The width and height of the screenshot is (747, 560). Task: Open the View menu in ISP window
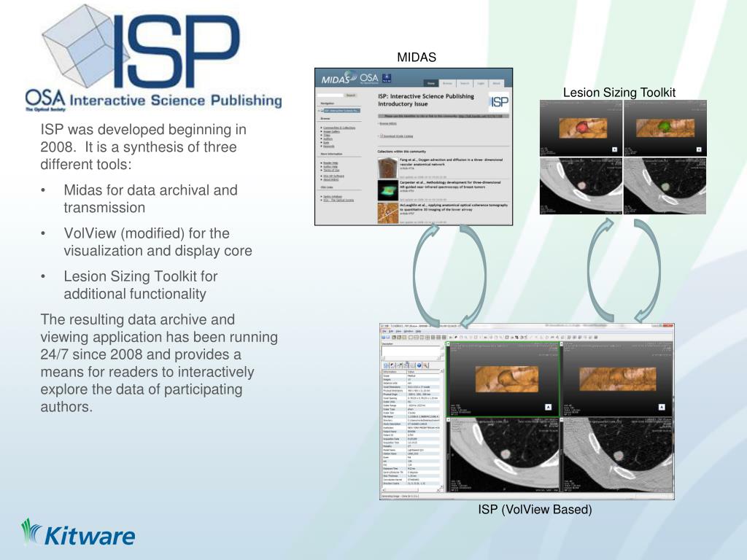(x=399, y=331)
